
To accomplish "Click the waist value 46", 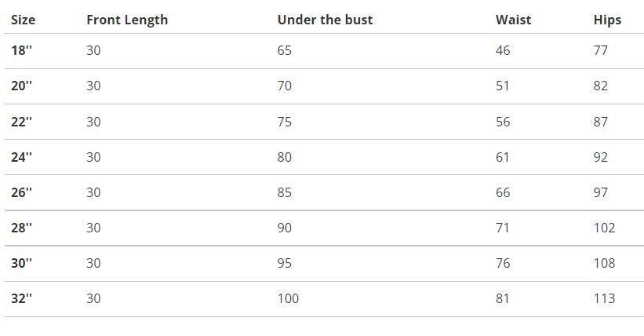I will (503, 51).
